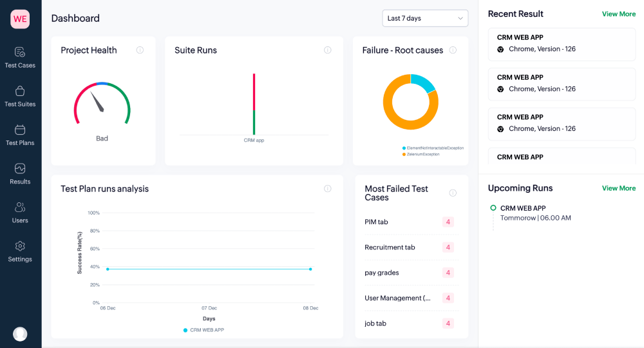Click the user avatar at sidebar bottom
Viewport: 644px width, 348px height.
[20, 334]
